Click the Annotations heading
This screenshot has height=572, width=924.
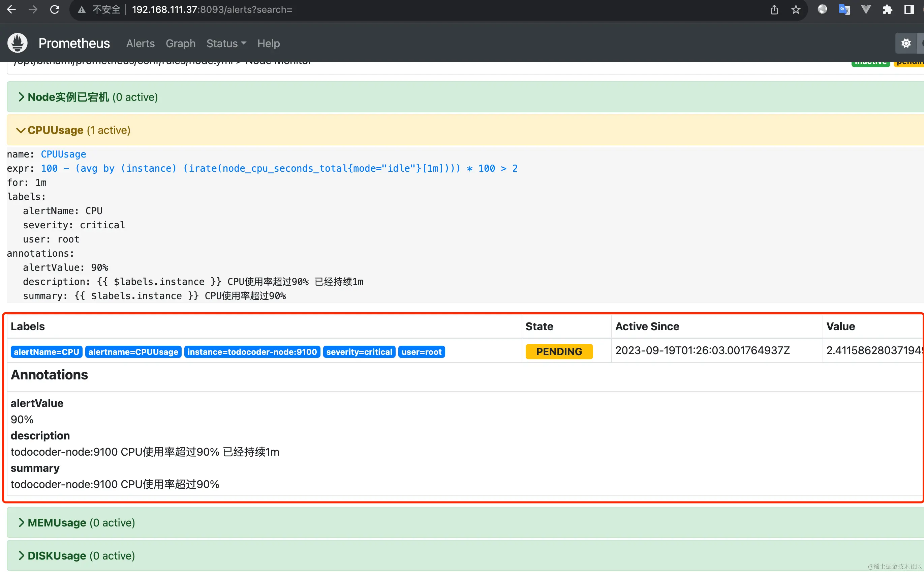[49, 375]
